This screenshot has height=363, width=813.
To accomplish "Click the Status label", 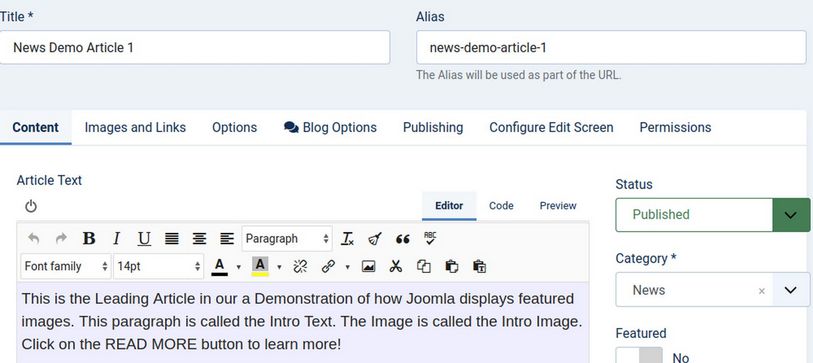I will point(634,185).
